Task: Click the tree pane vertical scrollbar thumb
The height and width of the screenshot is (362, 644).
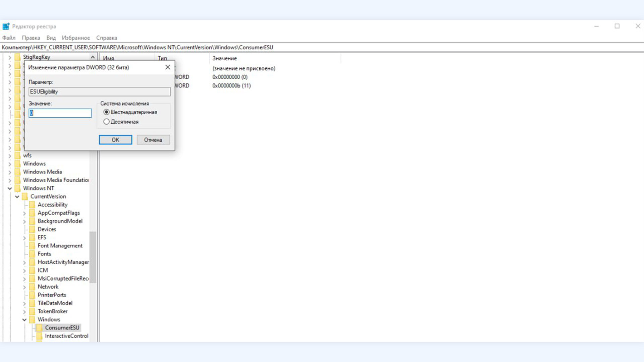Action: [x=93, y=257]
